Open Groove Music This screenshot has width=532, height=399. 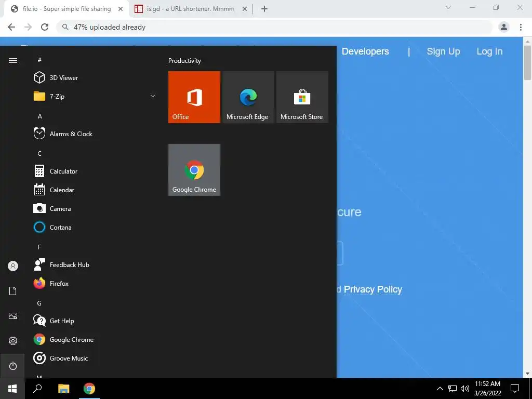tap(95, 358)
